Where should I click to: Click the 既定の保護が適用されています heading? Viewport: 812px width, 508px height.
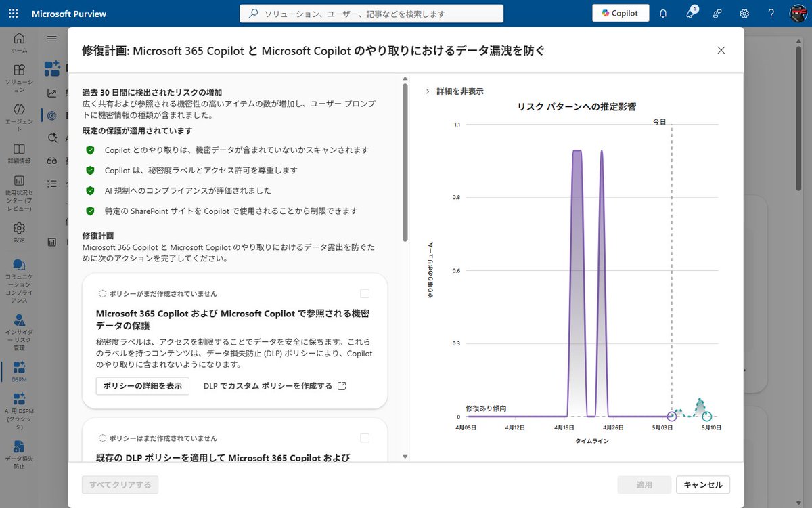[x=137, y=131]
